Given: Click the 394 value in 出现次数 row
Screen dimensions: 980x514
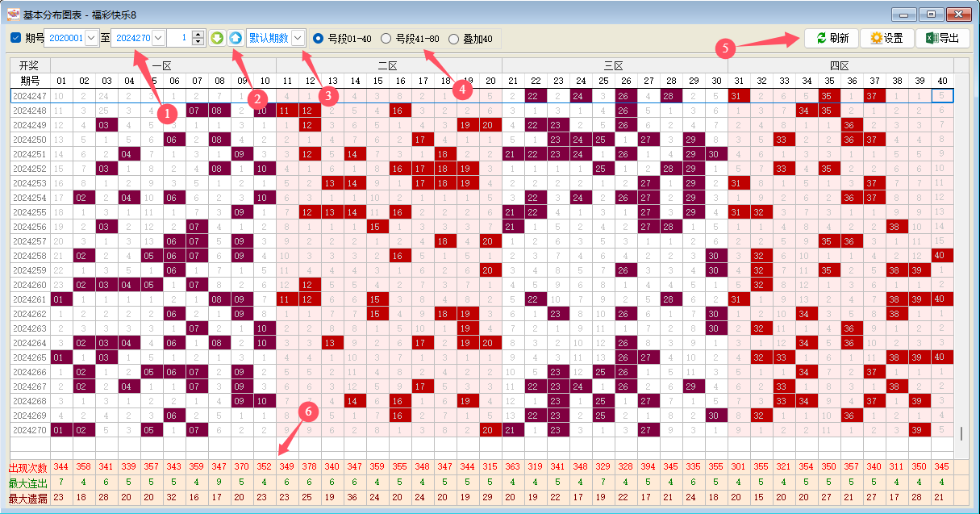Looking at the screenshot, I should [648, 467].
